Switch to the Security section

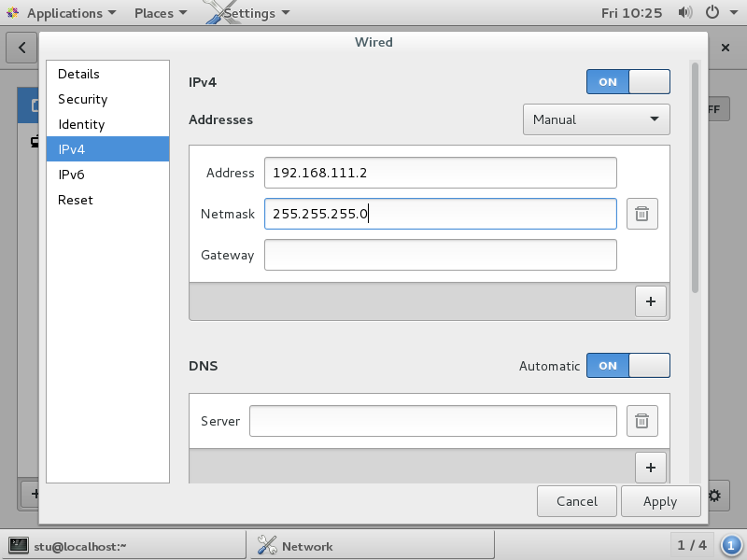[82, 99]
